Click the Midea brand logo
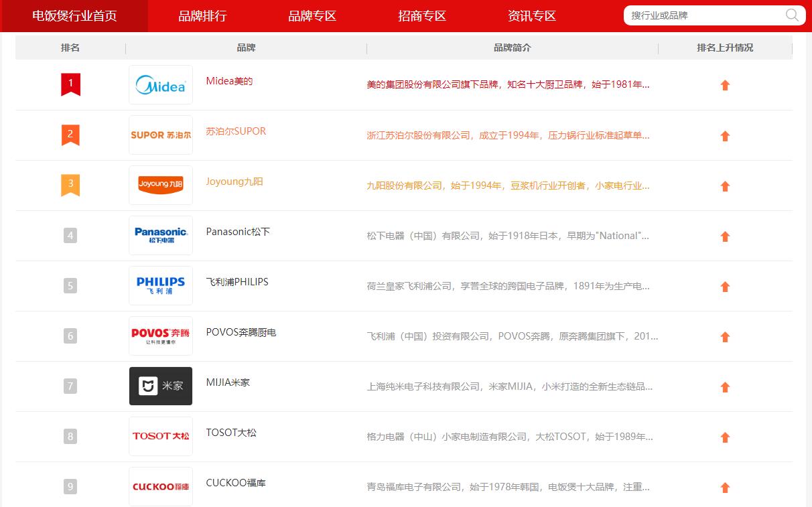 point(161,84)
